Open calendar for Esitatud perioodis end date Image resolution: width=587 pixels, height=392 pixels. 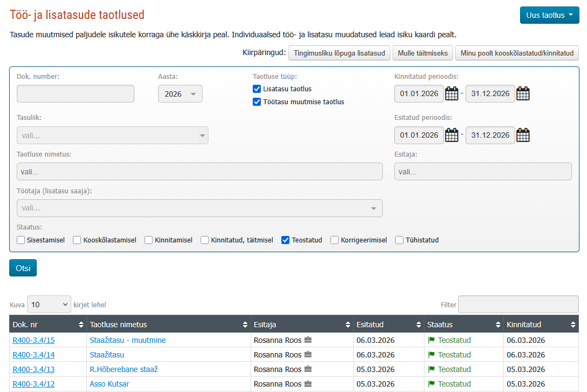click(523, 135)
